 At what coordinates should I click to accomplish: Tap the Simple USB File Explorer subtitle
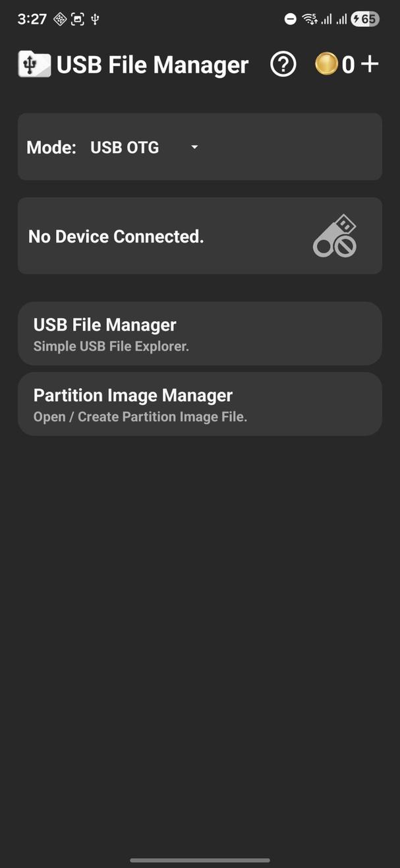click(x=110, y=346)
